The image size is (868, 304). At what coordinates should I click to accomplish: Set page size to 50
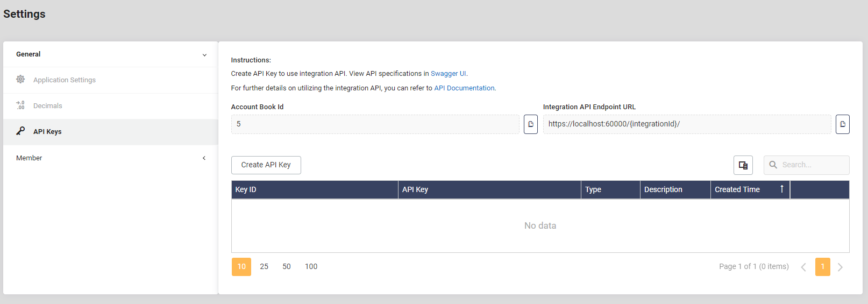(287, 267)
